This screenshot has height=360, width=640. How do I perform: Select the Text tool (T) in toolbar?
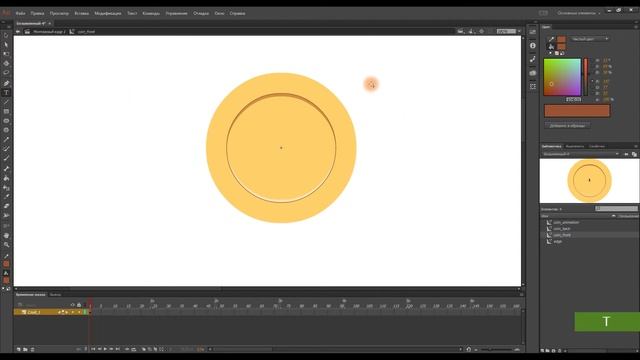(6, 93)
